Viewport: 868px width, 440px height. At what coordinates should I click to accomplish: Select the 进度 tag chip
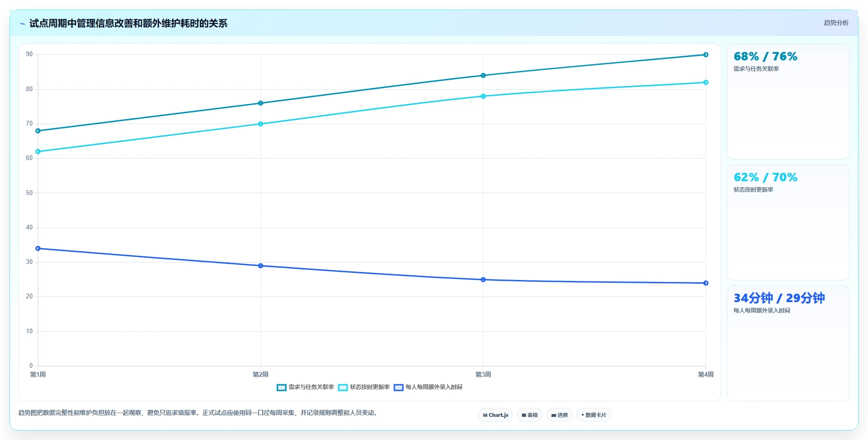click(x=559, y=415)
